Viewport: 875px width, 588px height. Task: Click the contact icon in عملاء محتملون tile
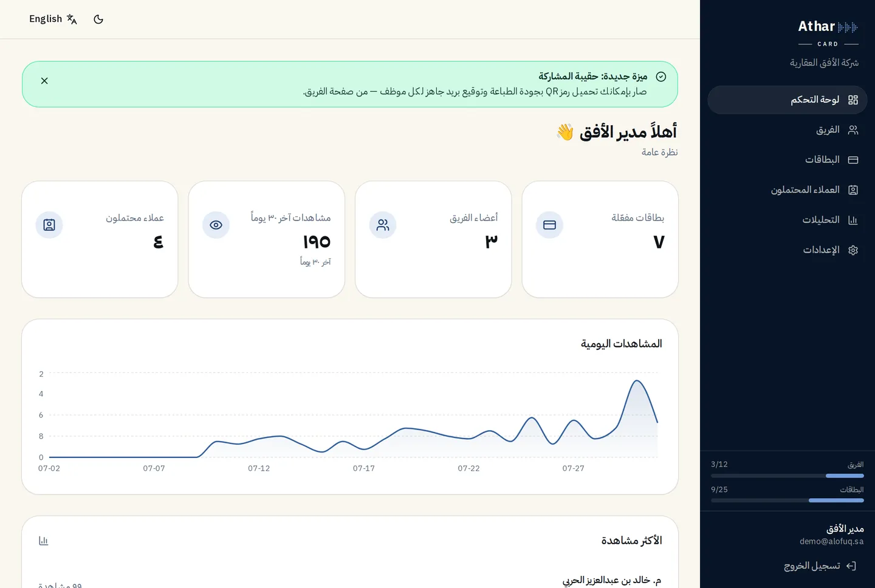click(x=49, y=225)
